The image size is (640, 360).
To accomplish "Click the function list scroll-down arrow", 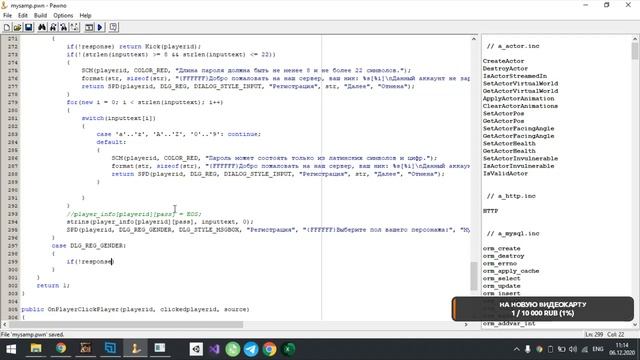I will pyautogui.click(x=635, y=324).
